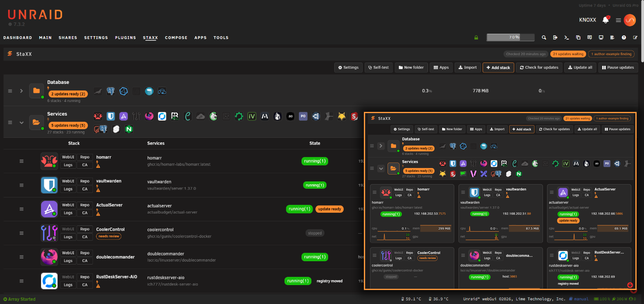Viewport: 644px width, 304px height.
Task: Click the 778 MiB memory value
Action: pyautogui.click(x=481, y=91)
